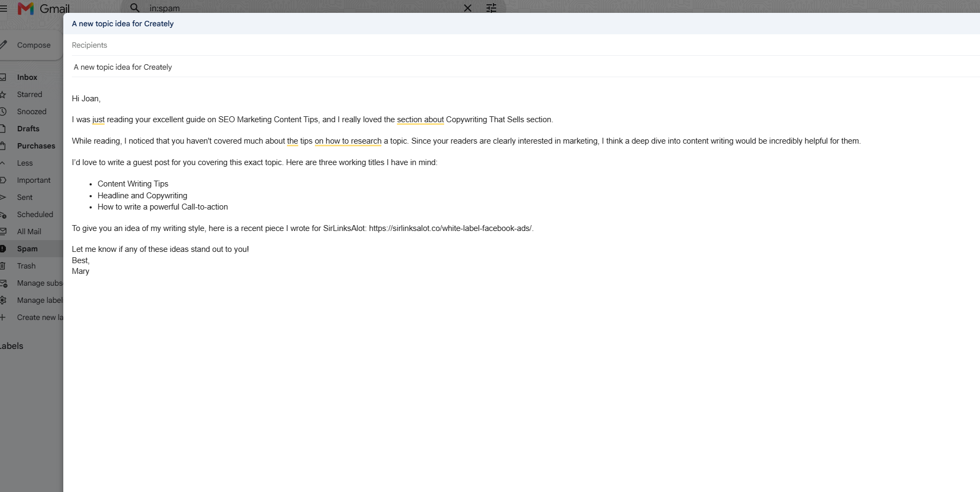This screenshot has width=980, height=492.
Task: Click the search magnifier icon
Action: [x=135, y=8]
